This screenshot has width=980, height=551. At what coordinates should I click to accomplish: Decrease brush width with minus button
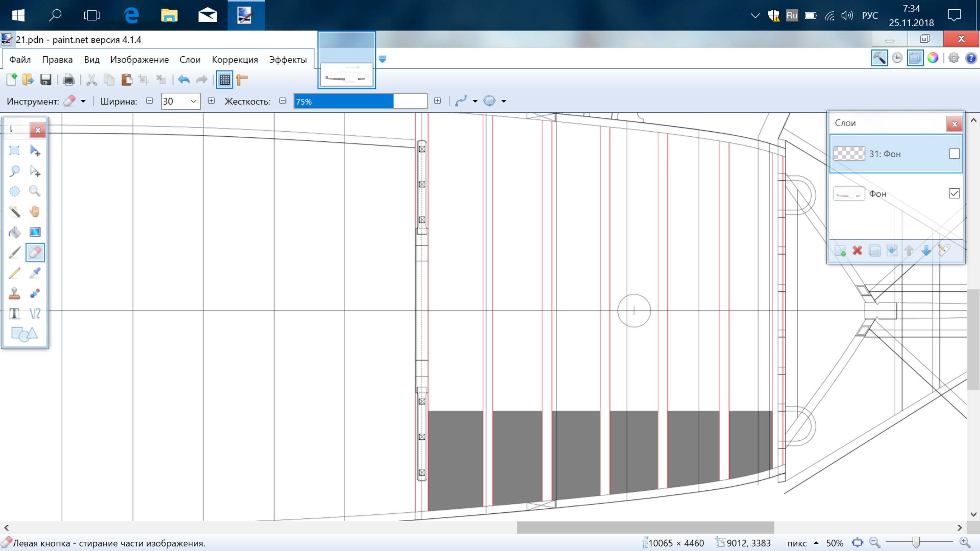[x=150, y=101]
